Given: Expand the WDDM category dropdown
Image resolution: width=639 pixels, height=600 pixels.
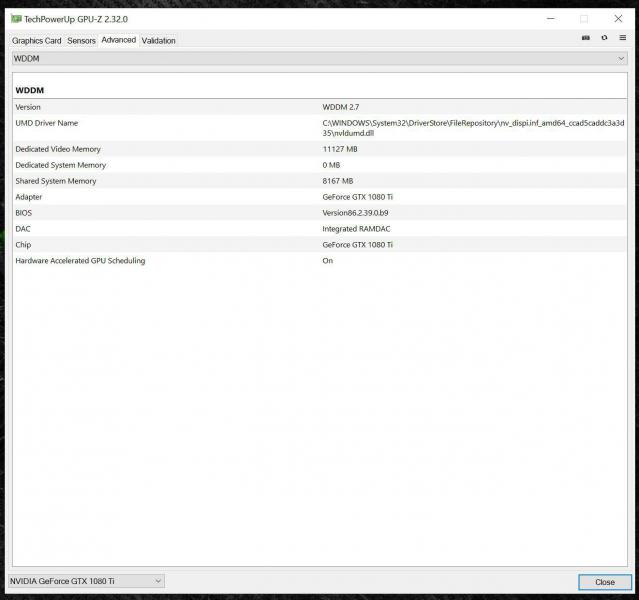Looking at the screenshot, I should point(319,59).
